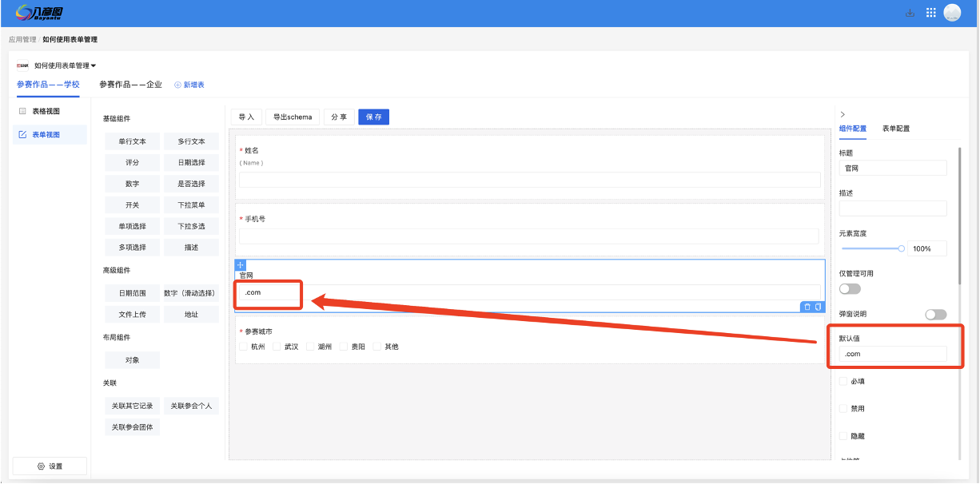Expand the 如何使用表单管理 app dropdown
This screenshot has width=980, height=484.
(x=65, y=65)
